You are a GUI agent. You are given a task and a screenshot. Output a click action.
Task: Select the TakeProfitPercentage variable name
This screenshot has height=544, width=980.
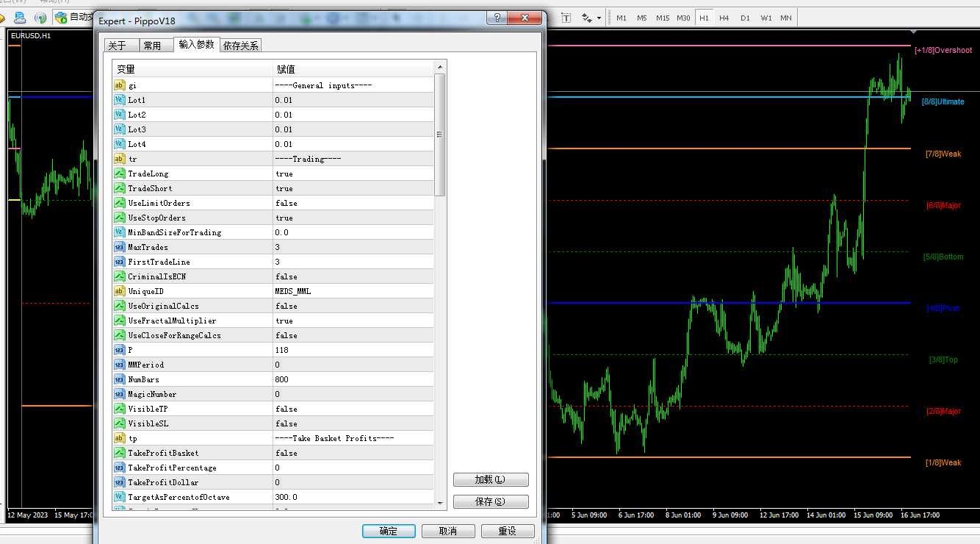click(x=172, y=468)
